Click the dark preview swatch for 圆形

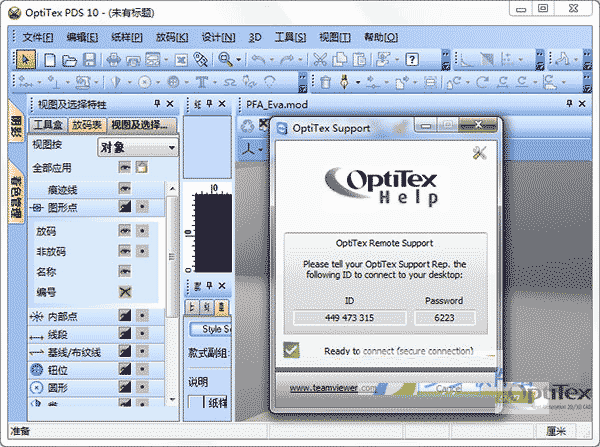click(125, 387)
